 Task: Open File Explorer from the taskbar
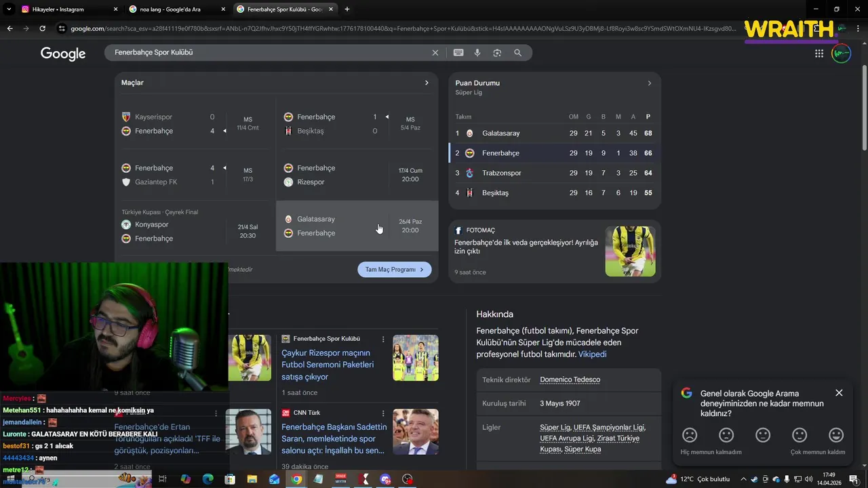coord(252,479)
